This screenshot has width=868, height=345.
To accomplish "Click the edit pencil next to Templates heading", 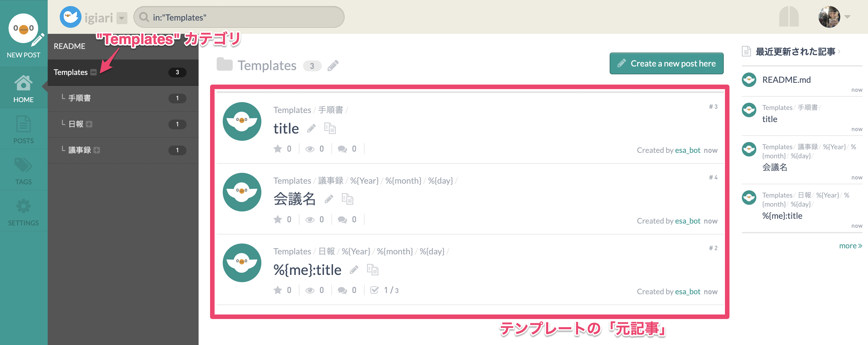I will click(x=333, y=66).
